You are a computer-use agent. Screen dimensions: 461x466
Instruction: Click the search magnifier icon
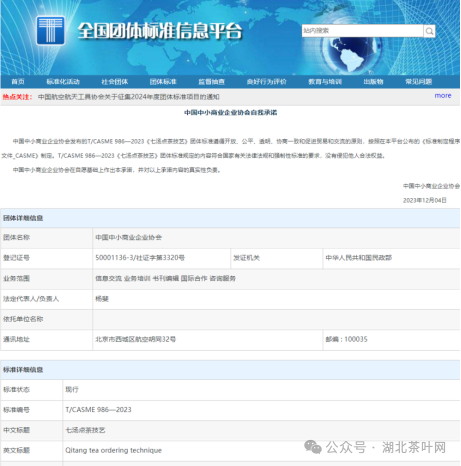tap(429, 31)
